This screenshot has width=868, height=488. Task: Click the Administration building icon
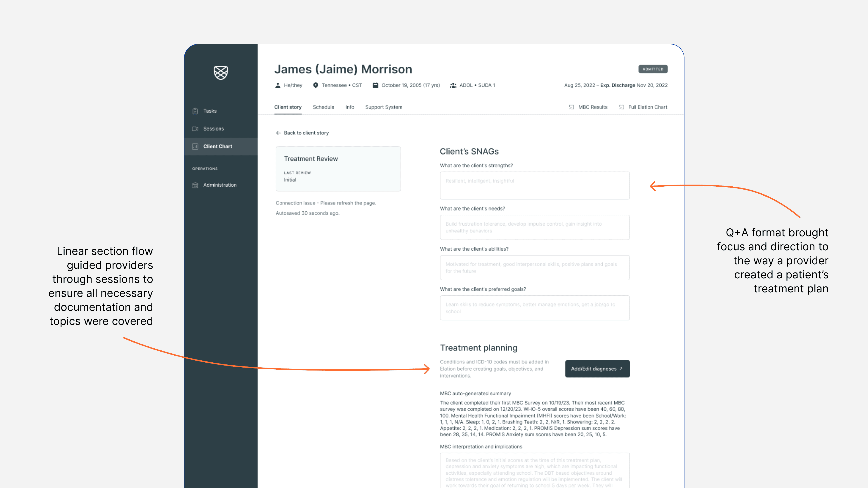(x=195, y=185)
